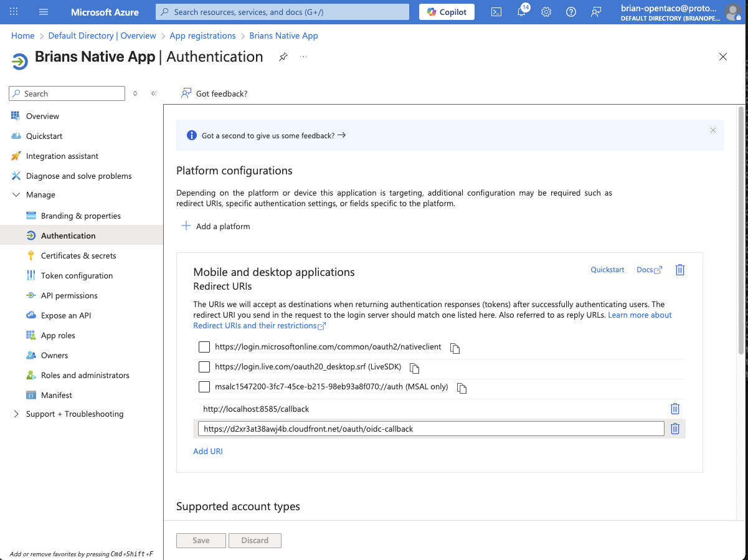Open the Quickstart link for redirect URIs
Image resolution: width=748 pixels, height=560 pixels.
pos(607,269)
